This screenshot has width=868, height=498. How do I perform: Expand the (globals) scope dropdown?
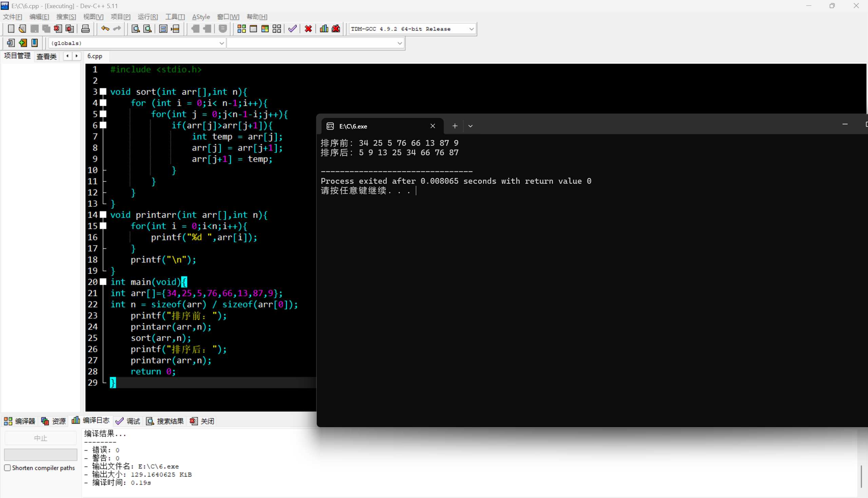[221, 43]
